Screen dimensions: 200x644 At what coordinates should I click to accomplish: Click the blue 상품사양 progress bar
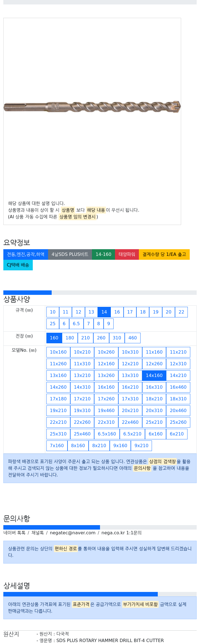(x=27, y=293)
